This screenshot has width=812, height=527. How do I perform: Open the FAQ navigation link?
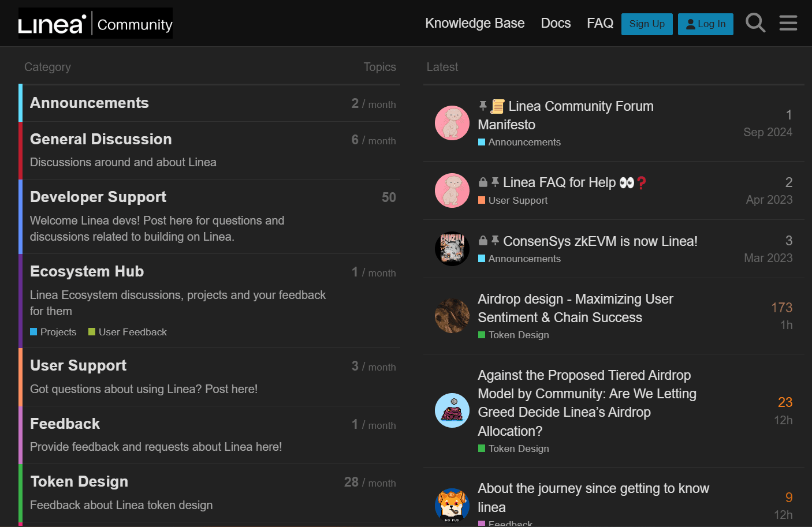coord(599,23)
